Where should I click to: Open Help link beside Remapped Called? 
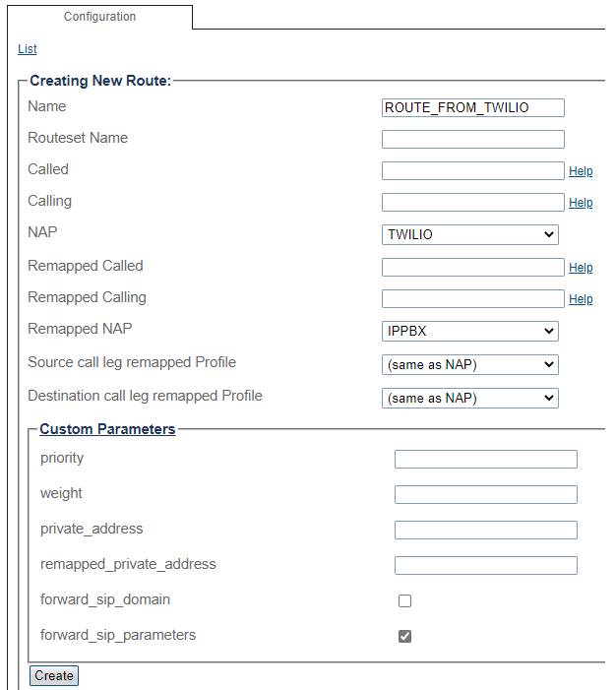581,268
